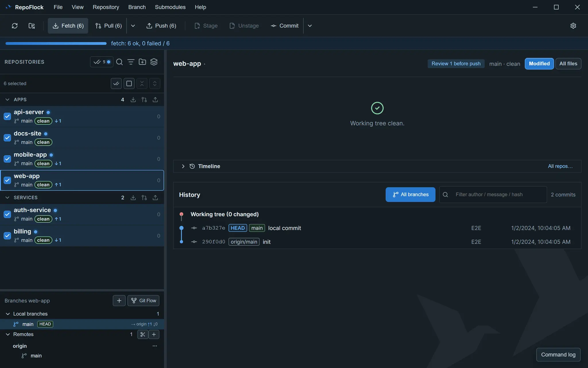Click the expand all groups icon
This screenshot has width=588, height=368.
click(155, 84)
